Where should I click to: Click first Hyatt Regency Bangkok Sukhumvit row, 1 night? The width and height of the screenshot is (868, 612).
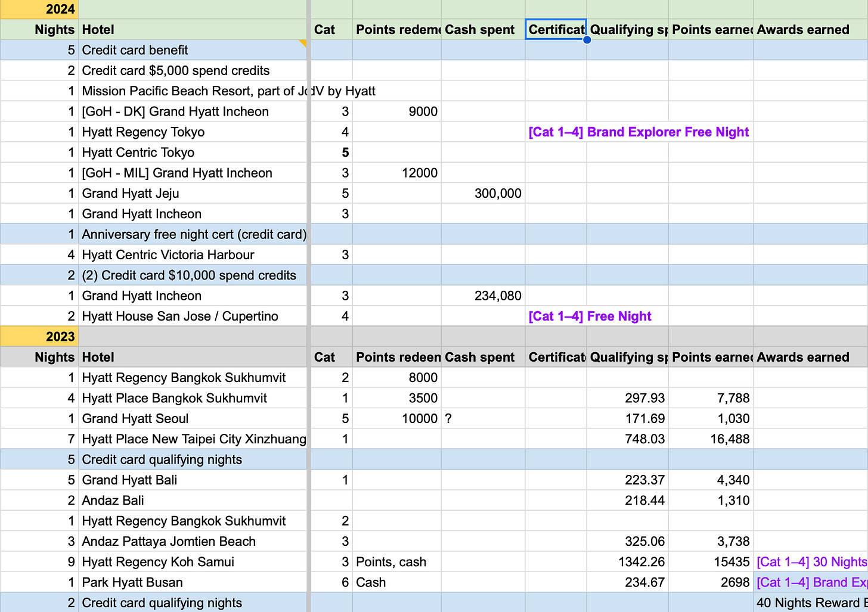point(193,377)
